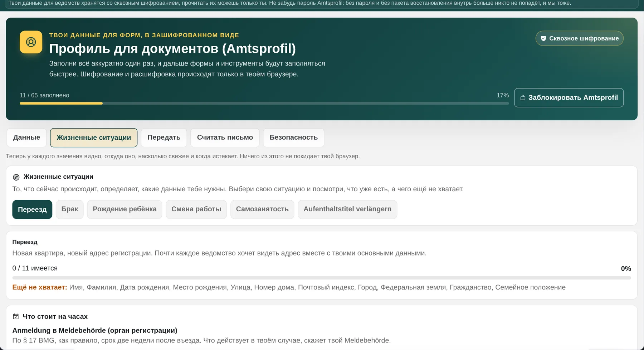Open the Безопасность tab
Image resolution: width=644 pixels, height=350 pixels.
coord(294,138)
